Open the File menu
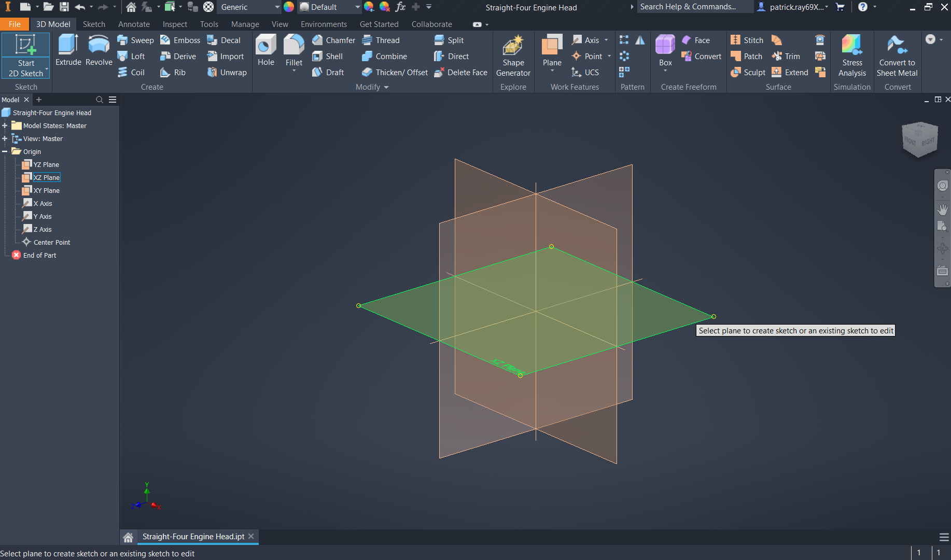Viewport: 951px width, 560px height. [15, 24]
